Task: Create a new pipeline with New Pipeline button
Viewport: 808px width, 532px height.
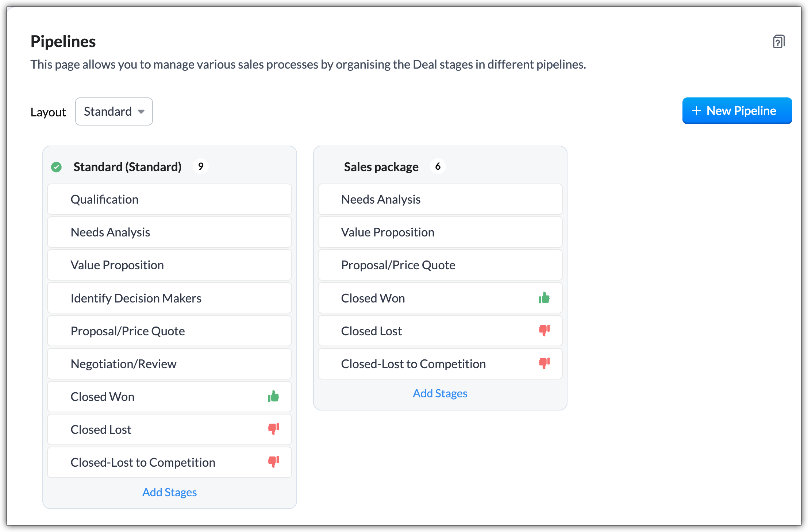Action: point(737,111)
